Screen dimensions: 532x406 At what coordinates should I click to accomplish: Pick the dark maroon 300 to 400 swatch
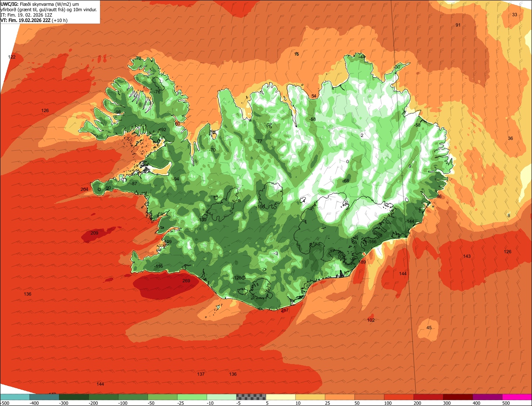pos(458,397)
